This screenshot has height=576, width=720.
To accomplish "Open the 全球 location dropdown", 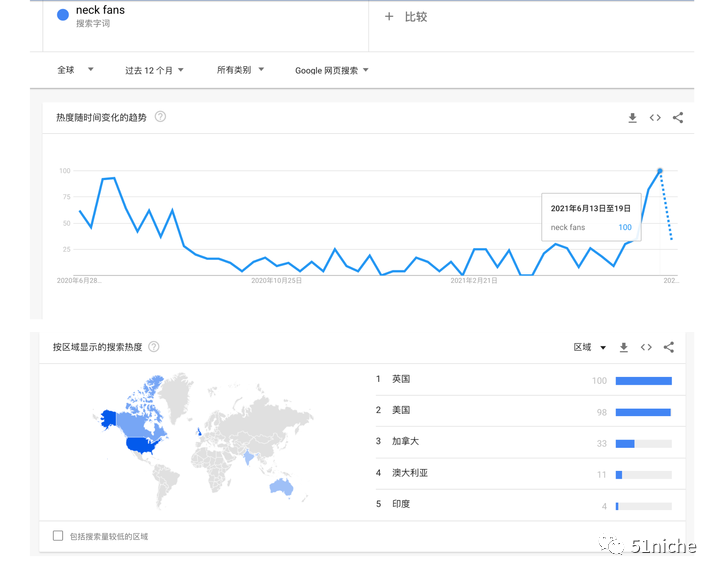I will [x=75, y=70].
